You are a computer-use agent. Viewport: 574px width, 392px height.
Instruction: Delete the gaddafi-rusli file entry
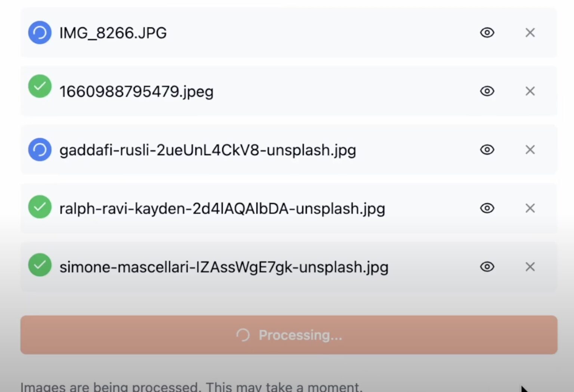530,150
